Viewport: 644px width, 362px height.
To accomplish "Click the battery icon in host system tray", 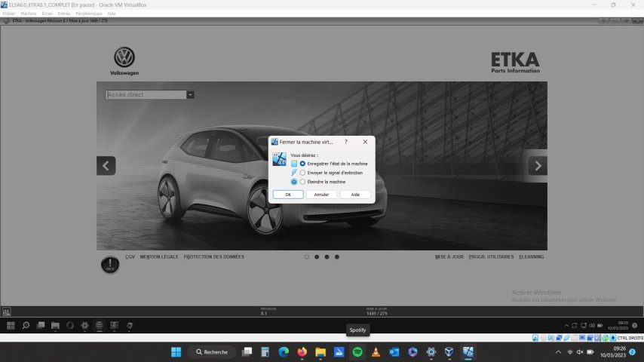I will (590, 352).
